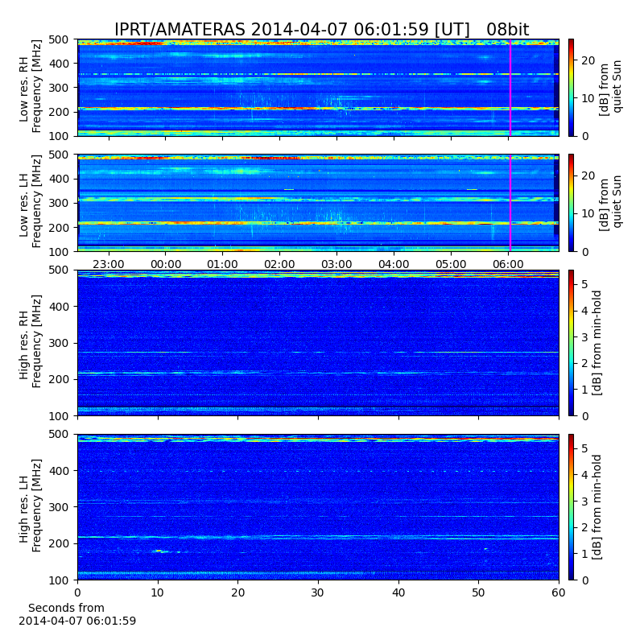This screenshot has width=644, height=644.
Task: Select the colorbar next to High res RH spectrogram
Action: (571, 343)
